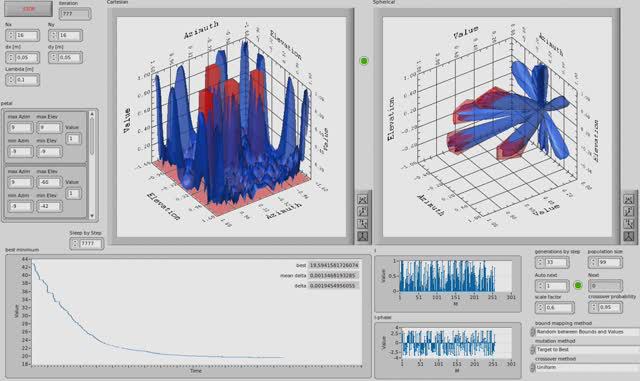Viewport: 640px width, 381px height.
Task: Open the mutation method dropdown showing Target to Best
Action: 587,350
